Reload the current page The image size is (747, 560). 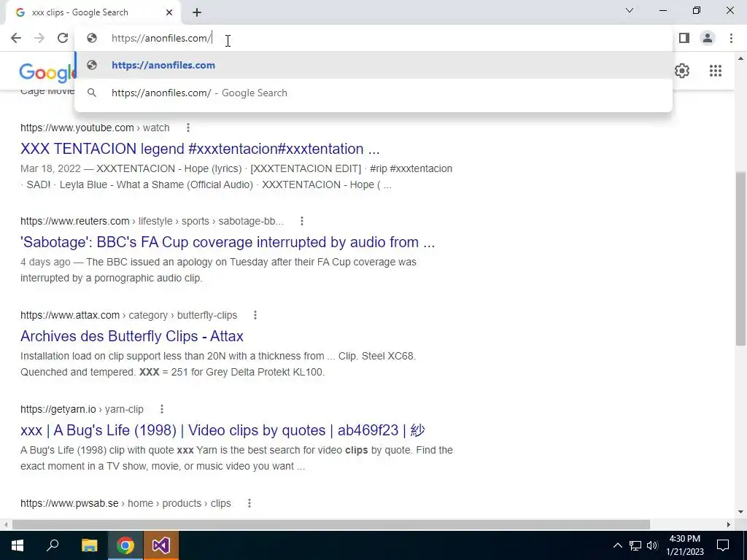[x=63, y=38]
